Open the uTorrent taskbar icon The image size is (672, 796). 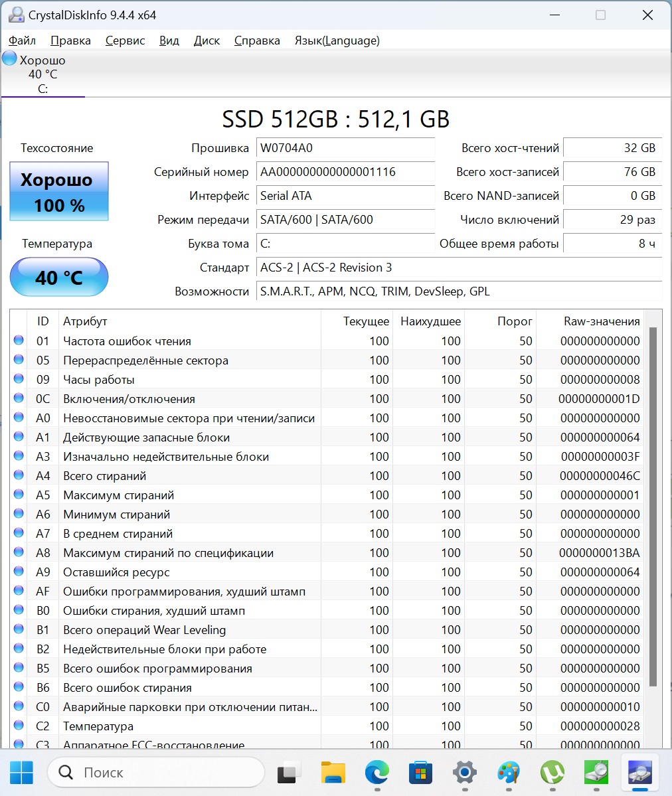(x=552, y=773)
